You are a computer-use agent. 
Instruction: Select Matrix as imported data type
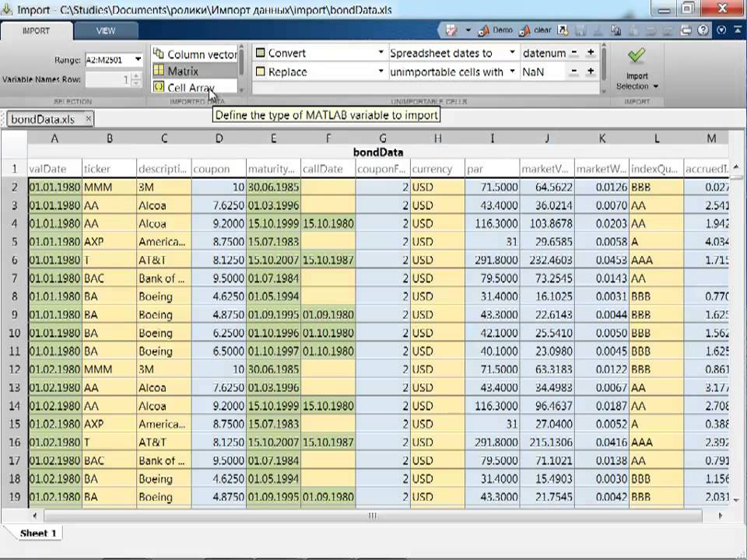point(195,71)
